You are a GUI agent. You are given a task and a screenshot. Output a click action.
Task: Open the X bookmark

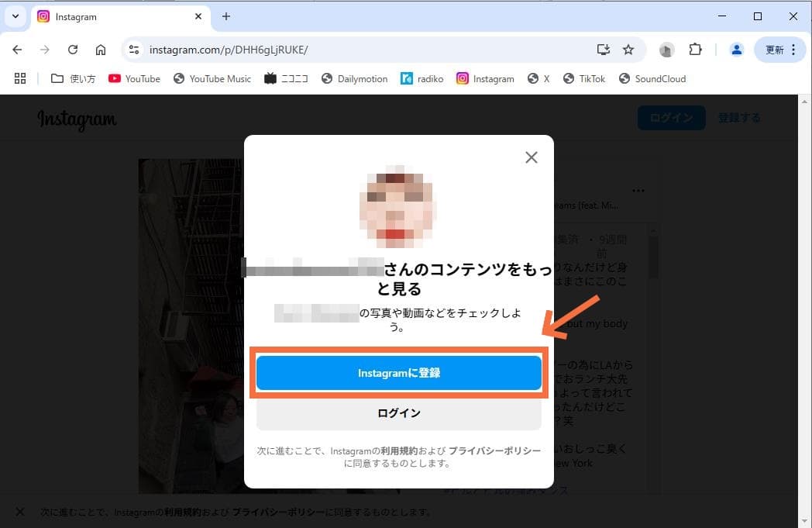point(538,79)
